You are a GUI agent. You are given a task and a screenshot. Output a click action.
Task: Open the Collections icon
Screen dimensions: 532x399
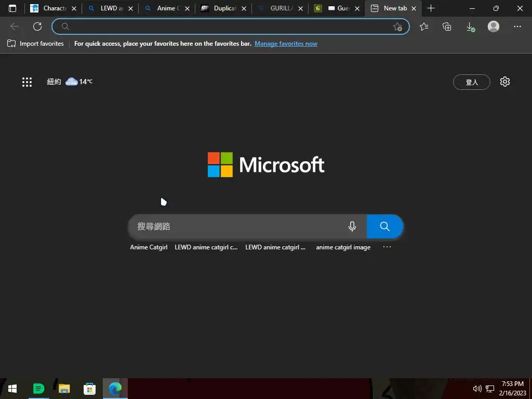(x=447, y=26)
